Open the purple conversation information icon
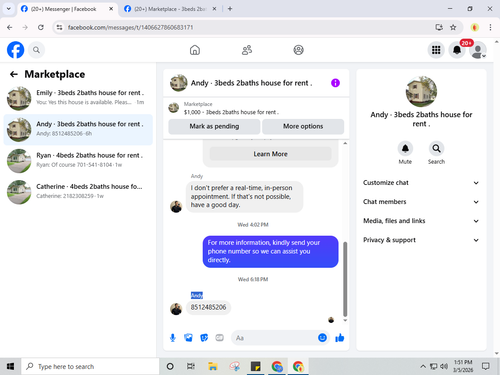This screenshot has height=375, width=500. [335, 83]
